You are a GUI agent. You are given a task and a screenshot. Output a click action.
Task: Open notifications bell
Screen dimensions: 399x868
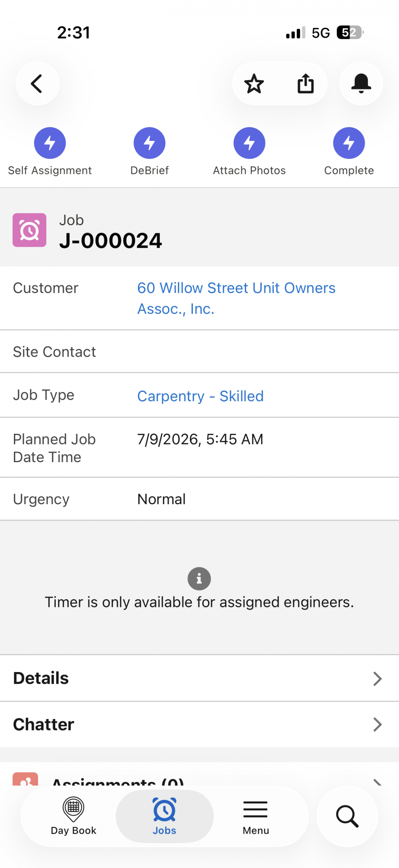coord(361,83)
